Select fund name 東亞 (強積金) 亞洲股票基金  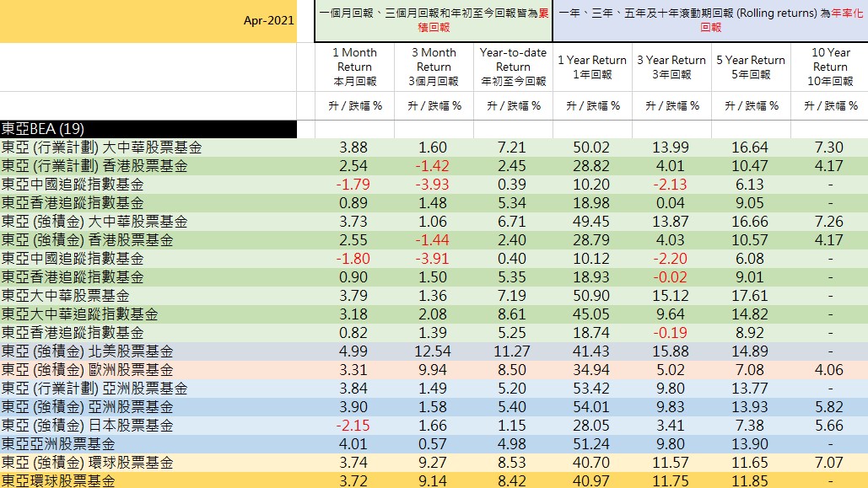[88, 407]
